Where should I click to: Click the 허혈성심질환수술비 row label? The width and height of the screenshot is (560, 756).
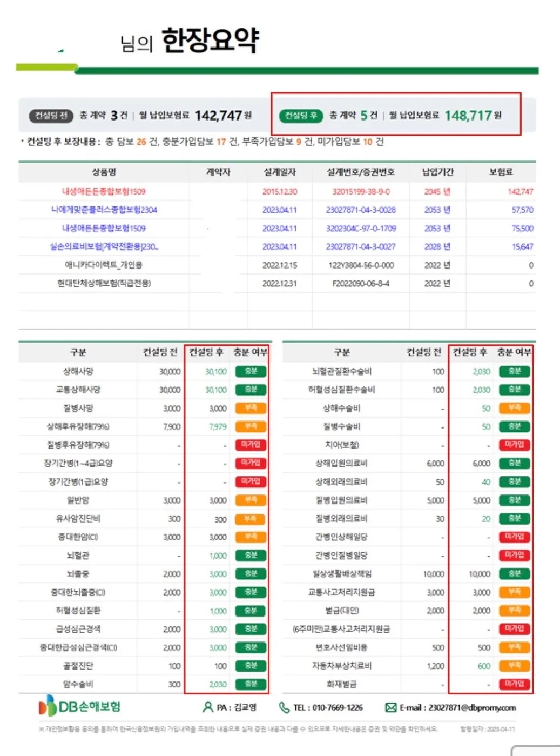coord(342,390)
